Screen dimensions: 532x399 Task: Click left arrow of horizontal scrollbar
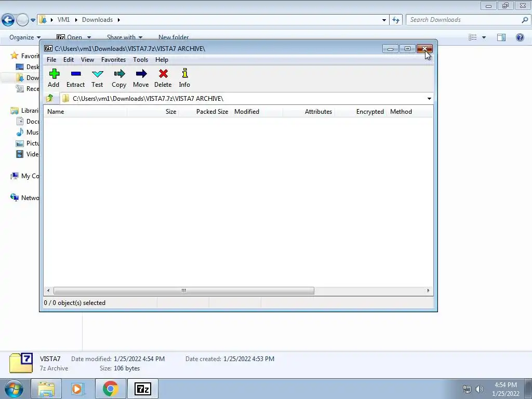pyautogui.click(x=48, y=291)
